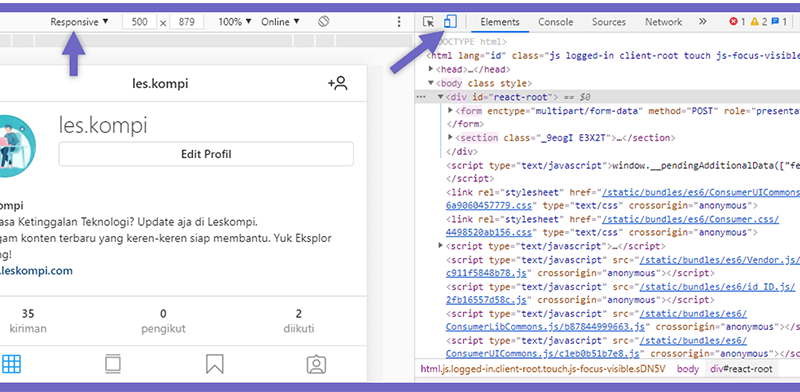Click the les.kompi header title
Screen dimensions: 800x392
(x=160, y=84)
